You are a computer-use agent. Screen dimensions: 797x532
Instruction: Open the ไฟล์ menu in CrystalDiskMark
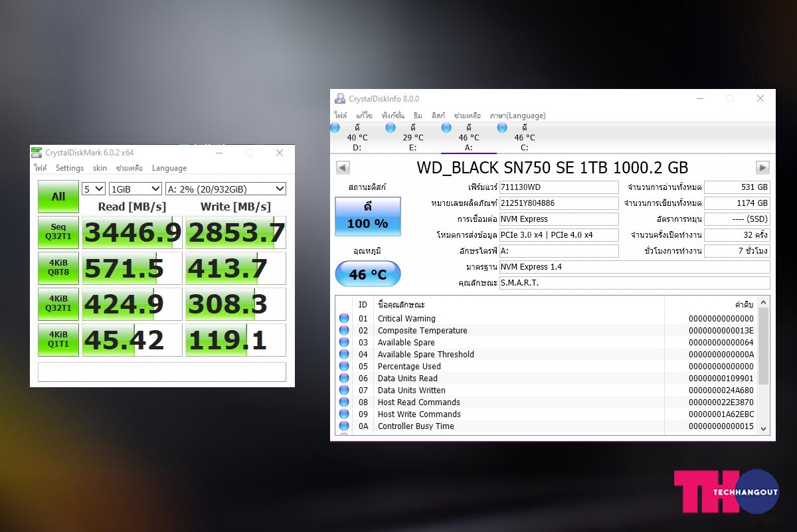click(x=41, y=168)
